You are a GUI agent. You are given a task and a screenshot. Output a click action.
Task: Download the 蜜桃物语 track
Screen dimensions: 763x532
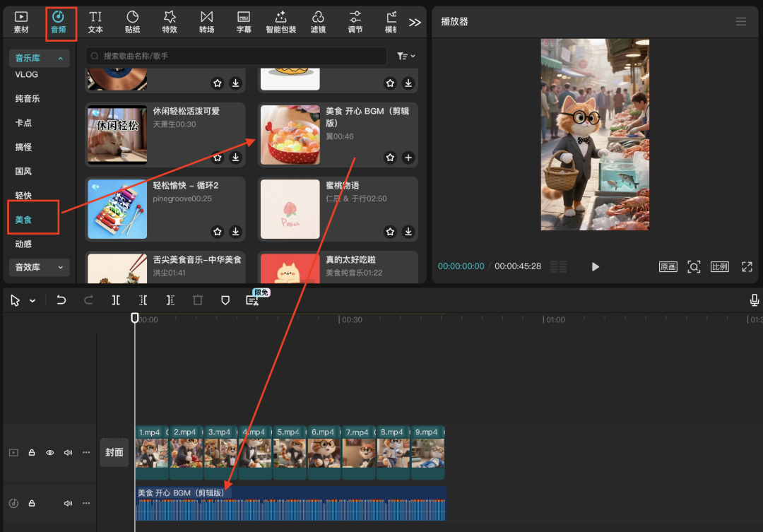tap(408, 232)
